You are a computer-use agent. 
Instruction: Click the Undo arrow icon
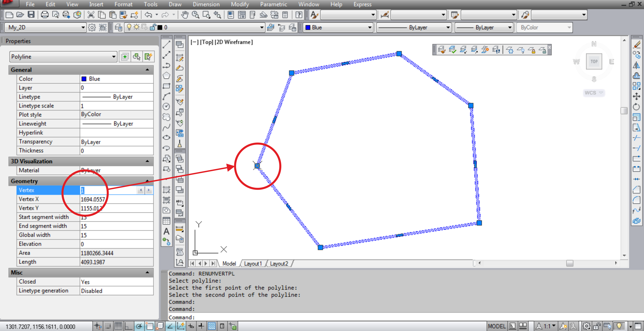pyautogui.click(x=148, y=15)
